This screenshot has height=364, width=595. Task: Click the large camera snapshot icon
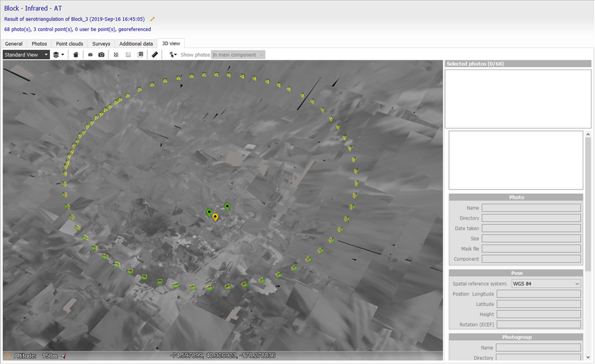click(x=101, y=55)
